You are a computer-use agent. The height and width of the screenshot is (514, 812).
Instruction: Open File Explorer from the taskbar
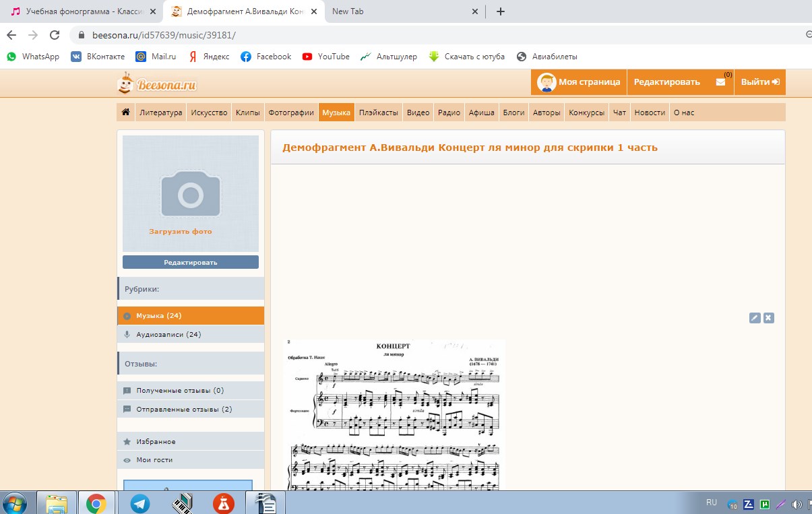pos(57,503)
